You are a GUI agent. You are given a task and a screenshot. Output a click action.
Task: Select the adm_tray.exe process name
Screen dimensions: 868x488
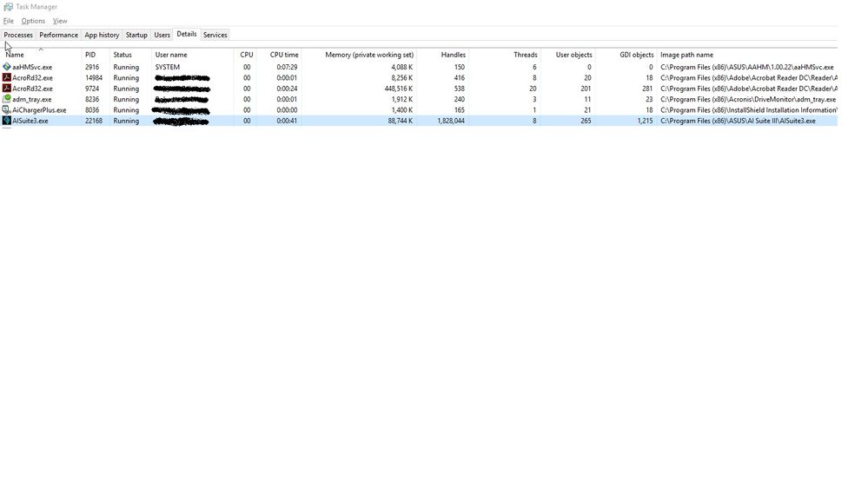tap(31, 100)
